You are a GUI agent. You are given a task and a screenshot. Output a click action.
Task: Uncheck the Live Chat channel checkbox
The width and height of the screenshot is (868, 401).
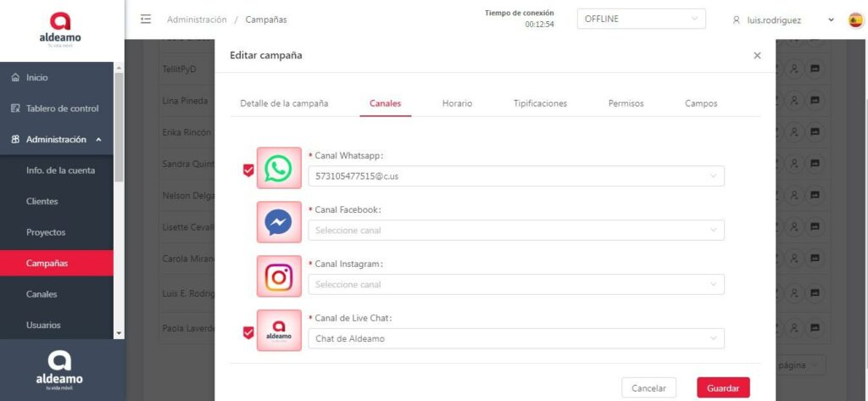pos(248,332)
